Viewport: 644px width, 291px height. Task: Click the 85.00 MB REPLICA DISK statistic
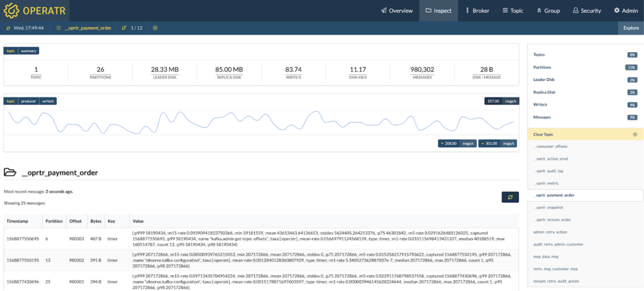(229, 72)
